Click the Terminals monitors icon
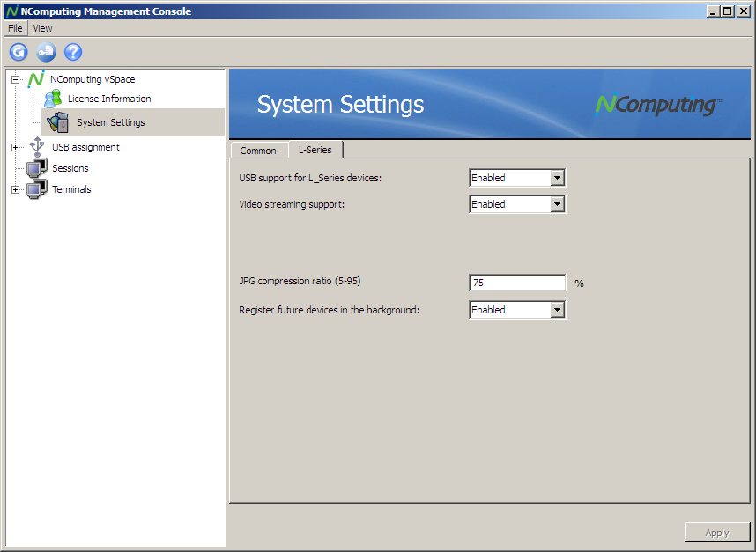This screenshot has width=756, height=552. 37,189
